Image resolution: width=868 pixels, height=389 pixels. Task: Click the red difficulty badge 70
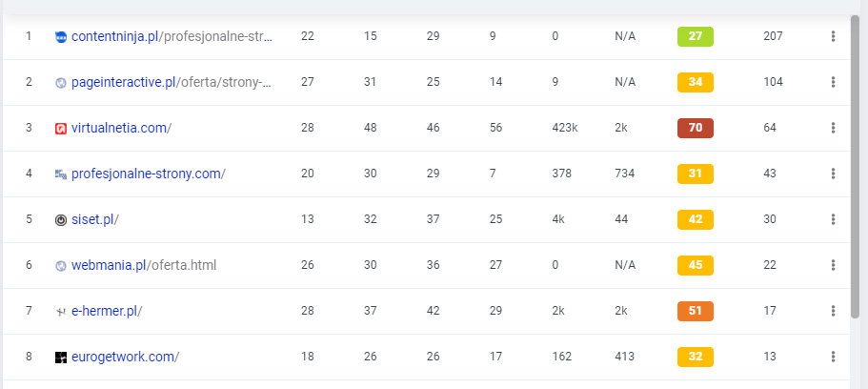pyautogui.click(x=696, y=128)
